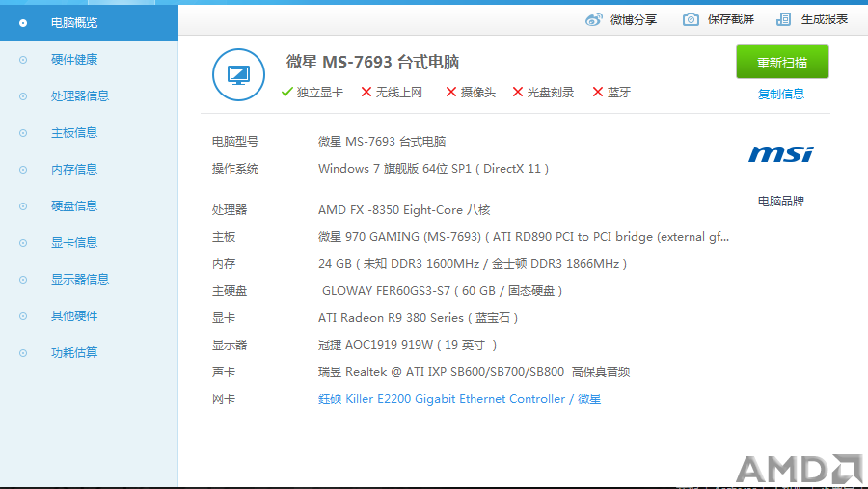Click the bullet icon beside 显卡信息

(x=23, y=243)
